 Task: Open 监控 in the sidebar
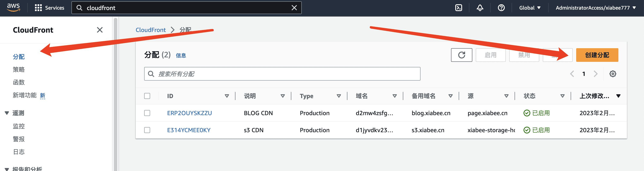[x=19, y=126]
